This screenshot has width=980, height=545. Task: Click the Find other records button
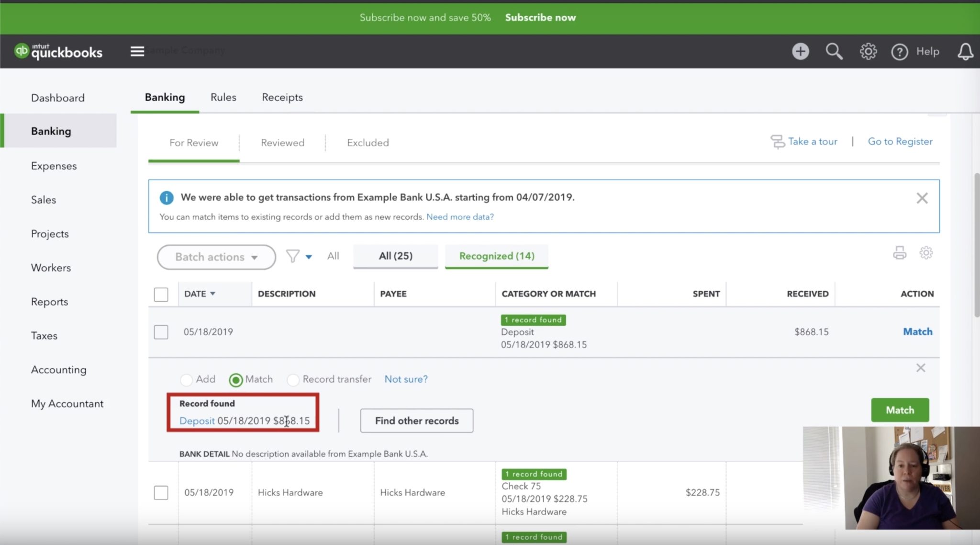point(417,420)
